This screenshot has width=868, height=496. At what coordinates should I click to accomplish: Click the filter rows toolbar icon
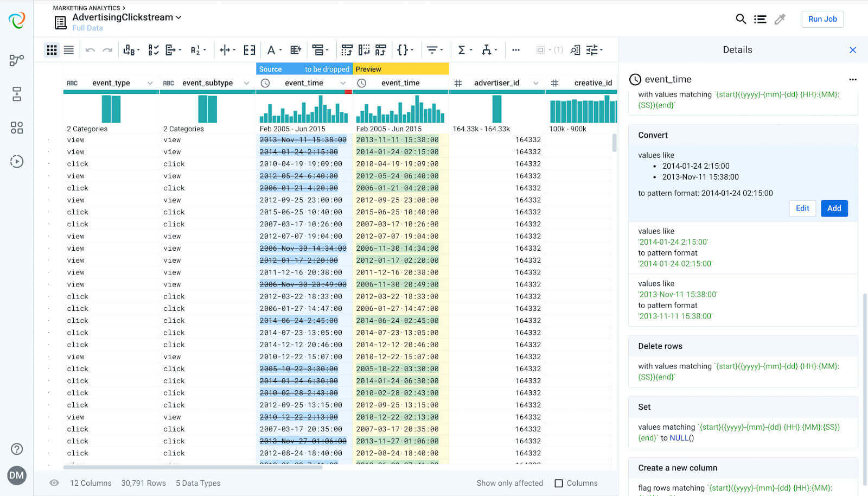click(x=432, y=50)
